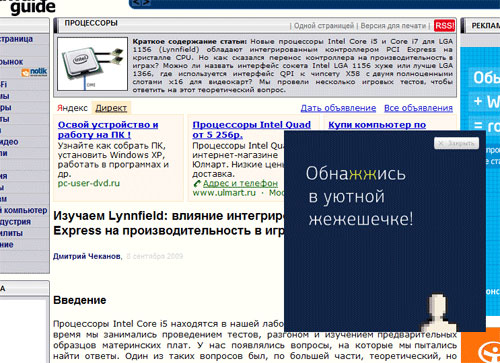Select Версия для печати option
Viewport: 500px width, 363px height.
click(393, 26)
